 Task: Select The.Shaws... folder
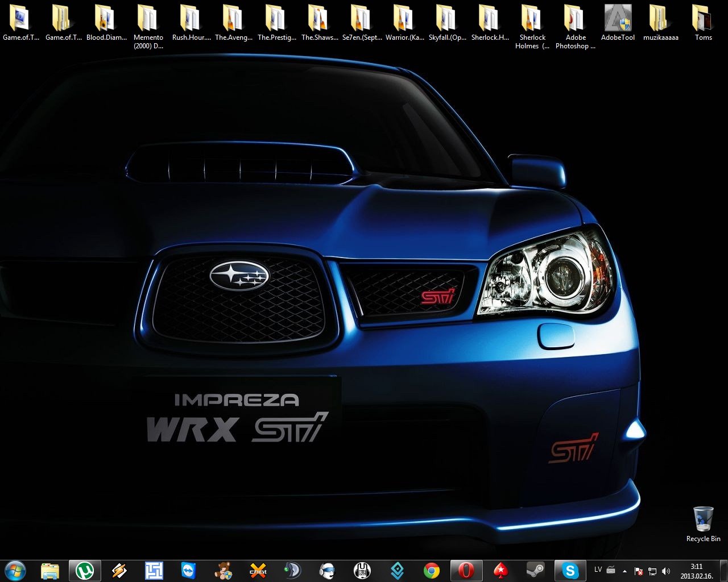pos(320,23)
